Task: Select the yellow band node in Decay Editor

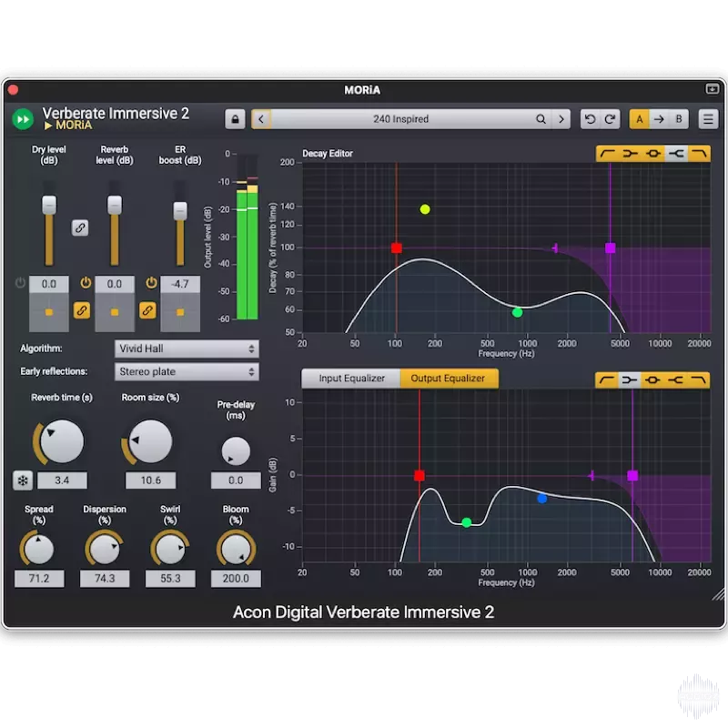Action: pyautogui.click(x=425, y=209)
